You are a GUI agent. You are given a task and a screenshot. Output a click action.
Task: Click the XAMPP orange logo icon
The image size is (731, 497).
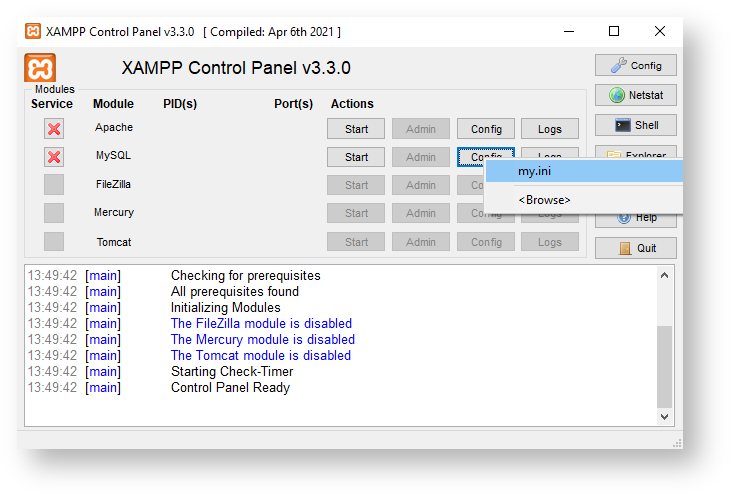[x=40, y=69]
